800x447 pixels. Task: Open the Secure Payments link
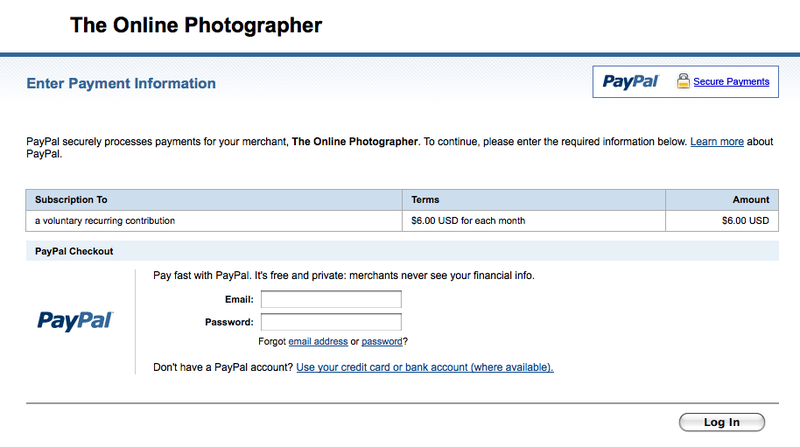point(731,82)
